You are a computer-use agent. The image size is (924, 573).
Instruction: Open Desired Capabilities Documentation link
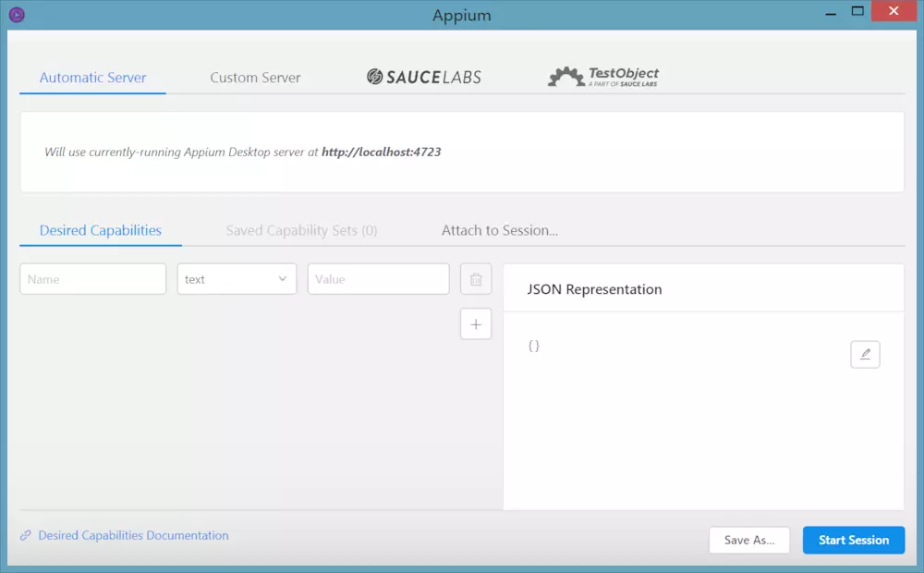click(x=133, y=535)
